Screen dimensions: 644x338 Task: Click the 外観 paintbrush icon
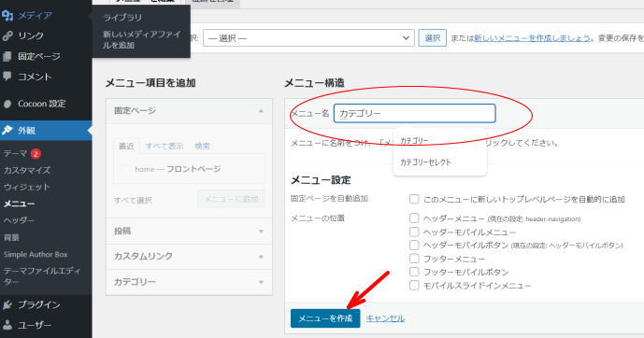pos(7,131)
